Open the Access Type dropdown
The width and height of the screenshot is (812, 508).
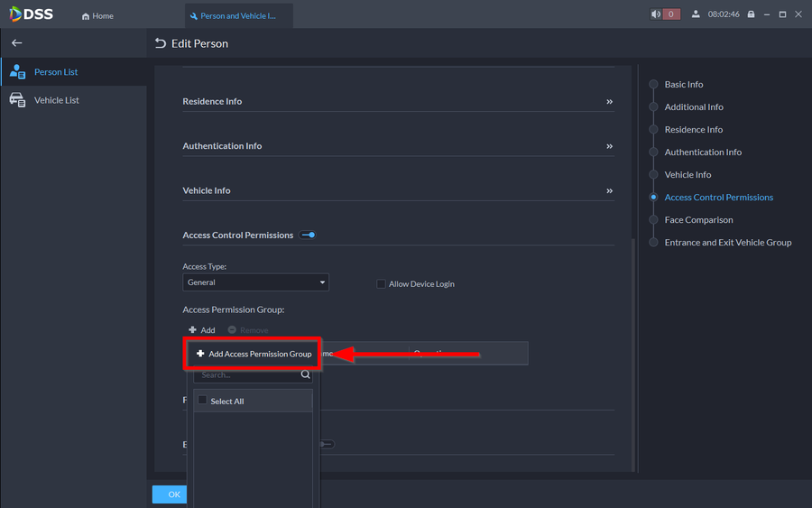tap(255, 282)
